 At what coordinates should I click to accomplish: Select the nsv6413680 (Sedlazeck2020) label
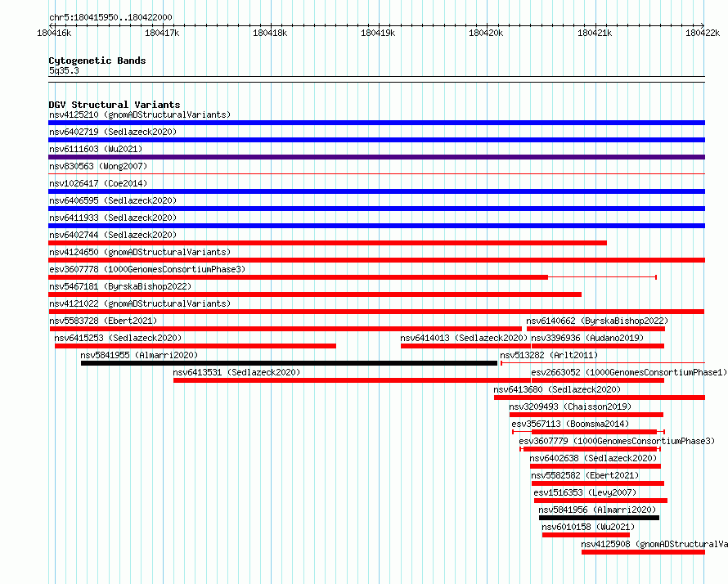[x=557, y=389]
